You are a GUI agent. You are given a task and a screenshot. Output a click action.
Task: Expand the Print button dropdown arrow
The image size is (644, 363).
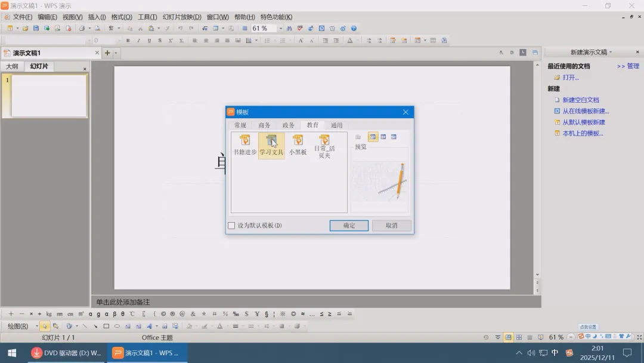89,29
